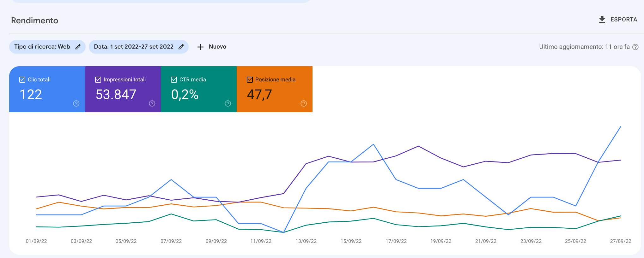Edit the Data: 1 set 2022-27 set 2022 filter
Image resolution: width=644 pixels, height=258 pixels.
coord(139,47)
